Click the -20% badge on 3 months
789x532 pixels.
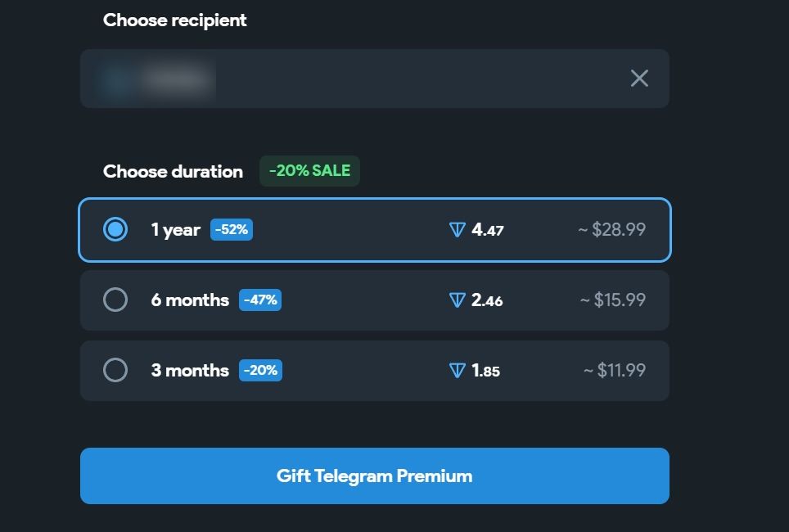[260, 371]
